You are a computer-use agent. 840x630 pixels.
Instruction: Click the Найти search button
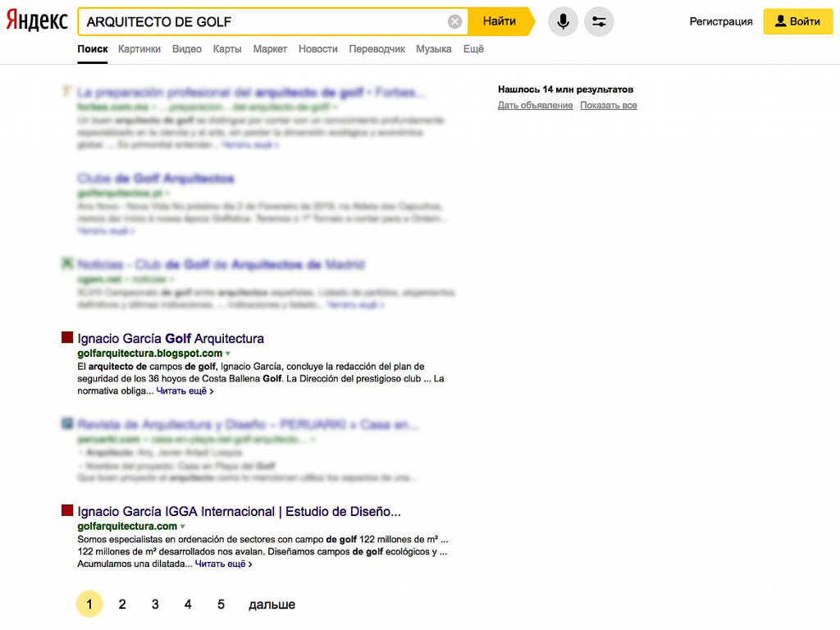pos(500,21)
